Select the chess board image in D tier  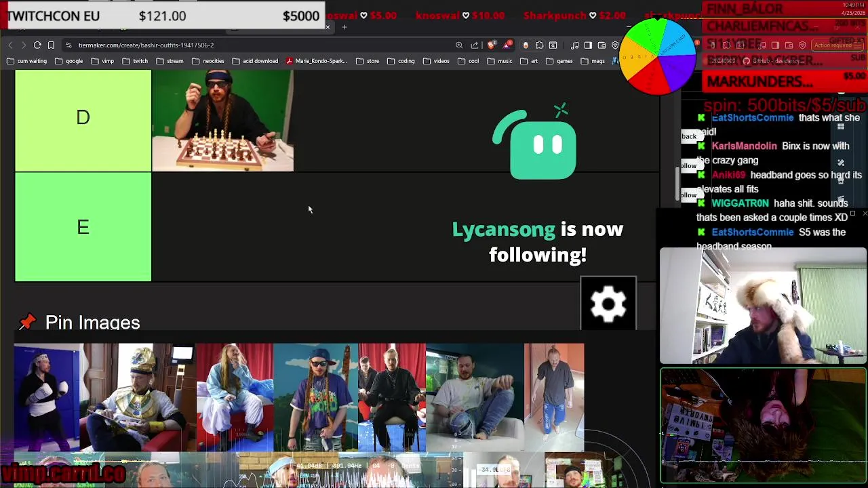click(223, 120)
